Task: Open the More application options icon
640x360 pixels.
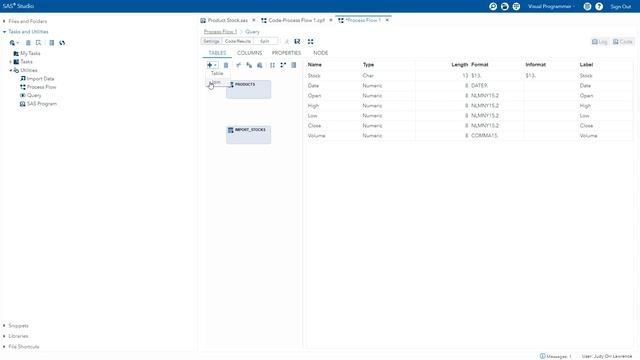Action: (x=587, y=7)
